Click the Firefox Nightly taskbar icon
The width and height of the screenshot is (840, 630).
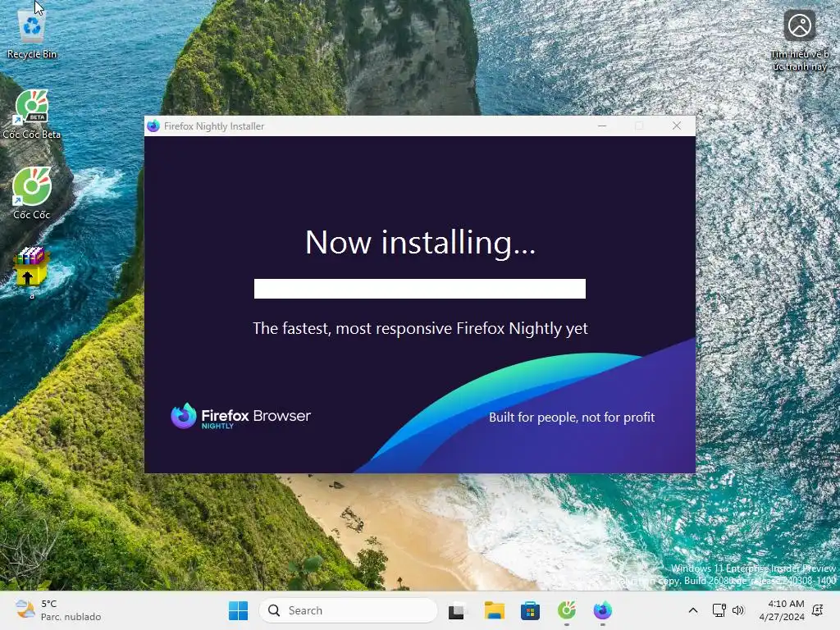(603, 610)
